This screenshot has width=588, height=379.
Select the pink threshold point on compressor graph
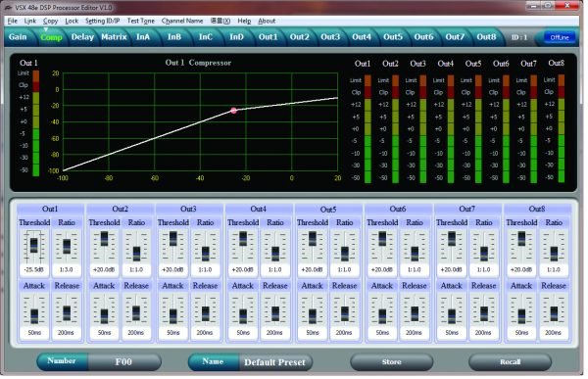pyautogui.click(x=233, y=111)
